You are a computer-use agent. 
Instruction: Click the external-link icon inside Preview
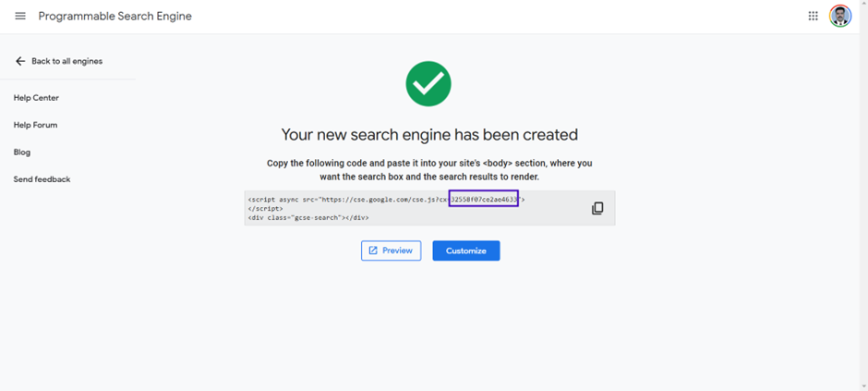click(373, 250)
